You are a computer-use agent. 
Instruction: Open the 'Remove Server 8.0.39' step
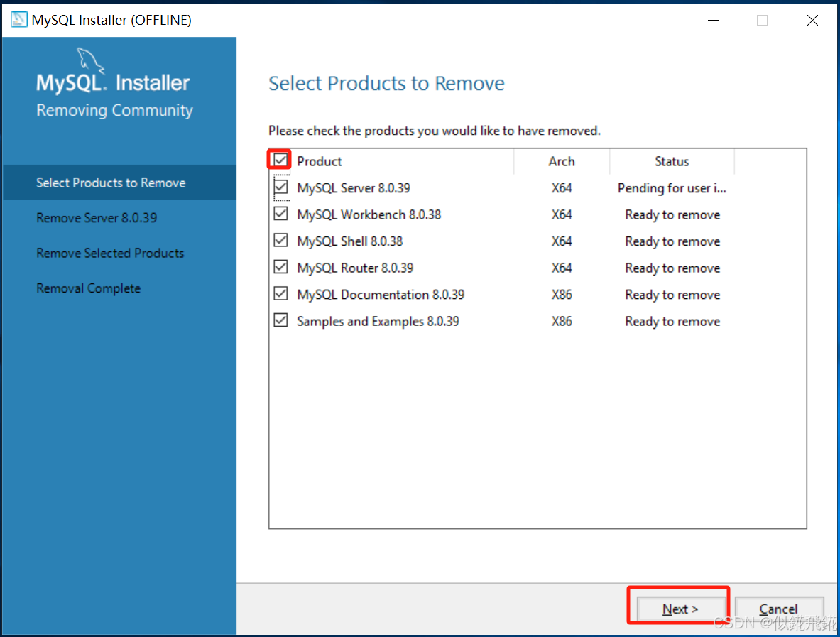pos(97,218)
